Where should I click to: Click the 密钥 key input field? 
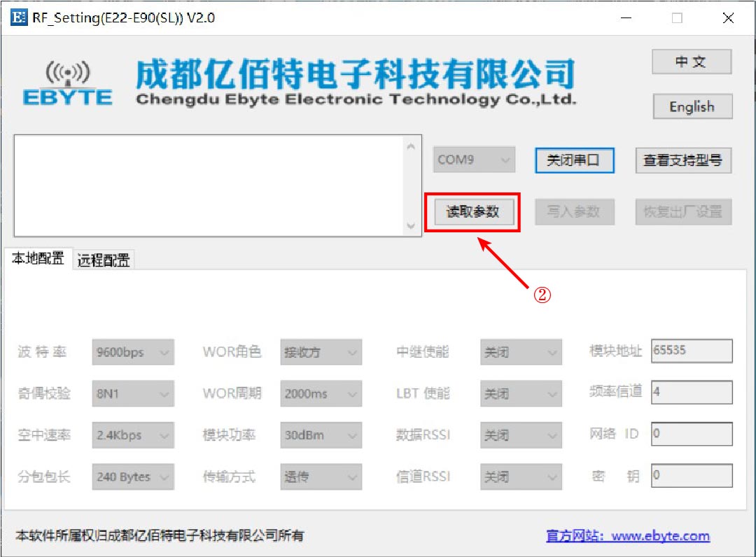click(692, 476)
